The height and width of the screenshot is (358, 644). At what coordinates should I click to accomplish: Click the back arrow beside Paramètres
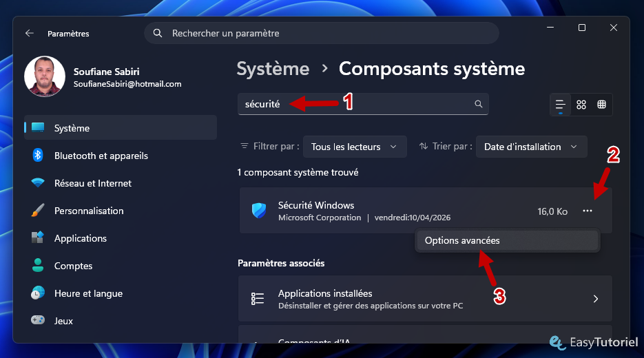[29, 33]
